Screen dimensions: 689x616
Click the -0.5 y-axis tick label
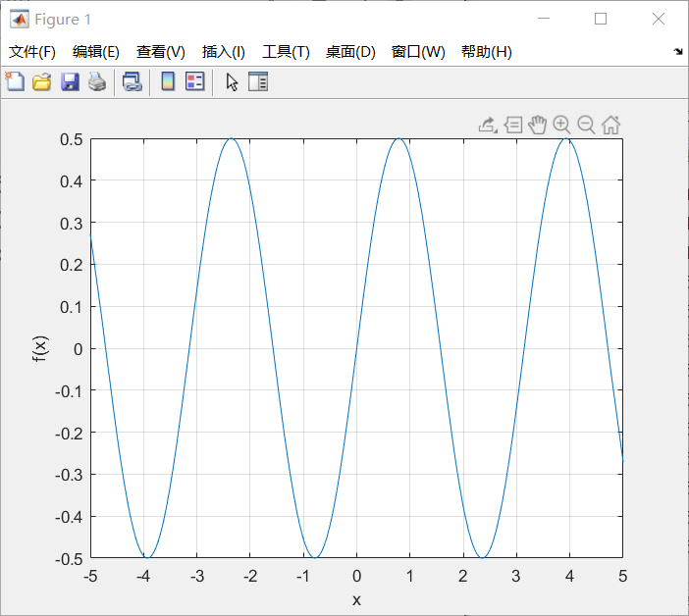(x=69, y=559)
